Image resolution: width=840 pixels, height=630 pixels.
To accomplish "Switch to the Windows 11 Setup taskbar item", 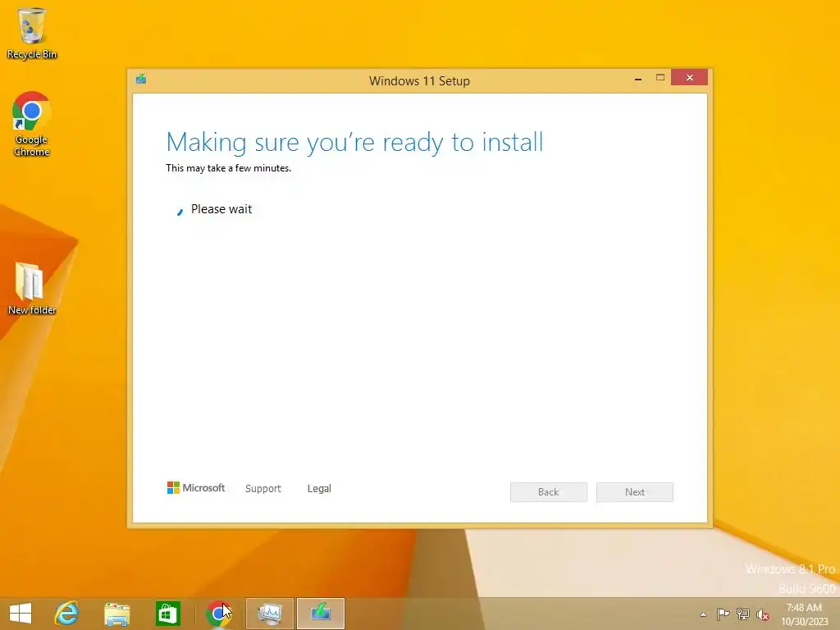I will click(x=321, y=614).
